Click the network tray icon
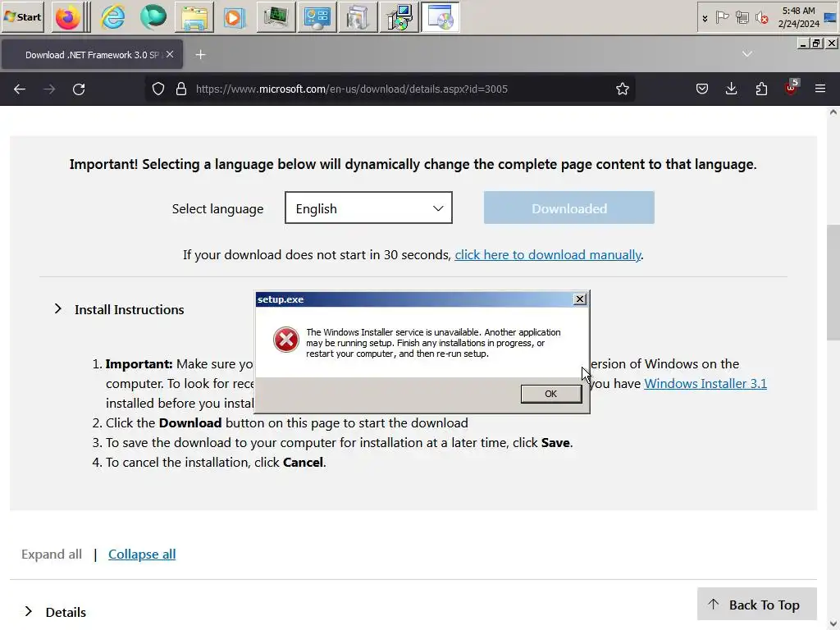Image resolution: width=840 pixels, height=630 pixels. (x=742, y=18)
